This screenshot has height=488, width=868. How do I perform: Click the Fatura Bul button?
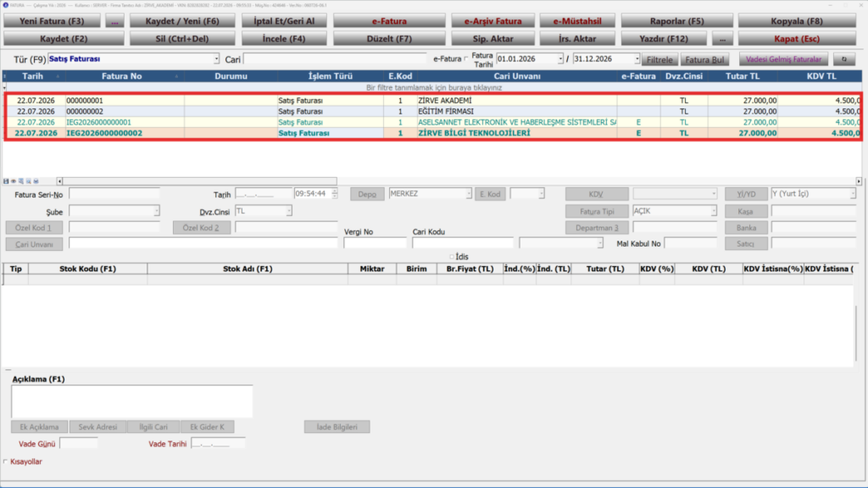point(704,59)
